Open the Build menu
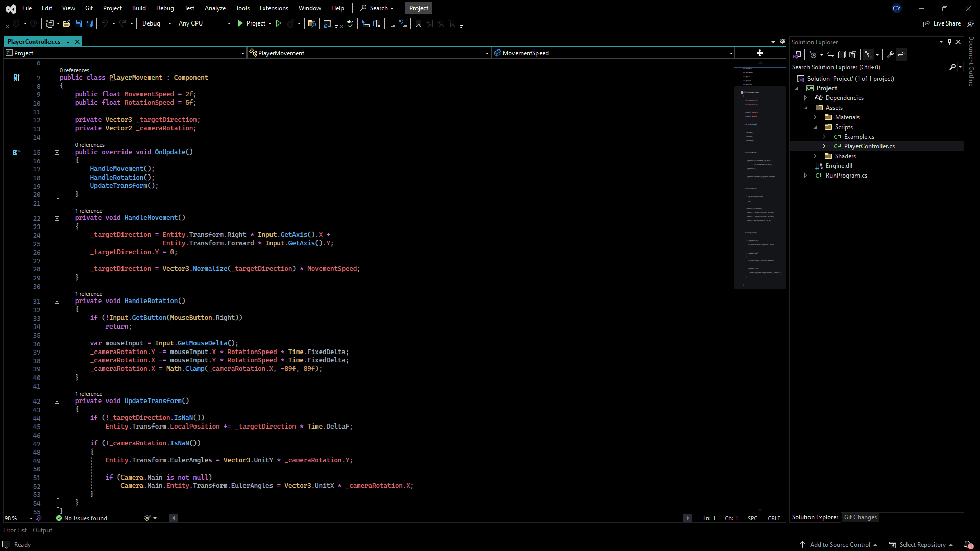 [x=139, y=8]
